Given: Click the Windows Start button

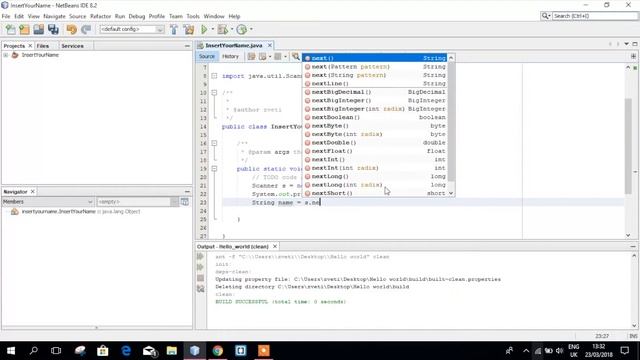Looking at the screenshot, I should (11, 351).
